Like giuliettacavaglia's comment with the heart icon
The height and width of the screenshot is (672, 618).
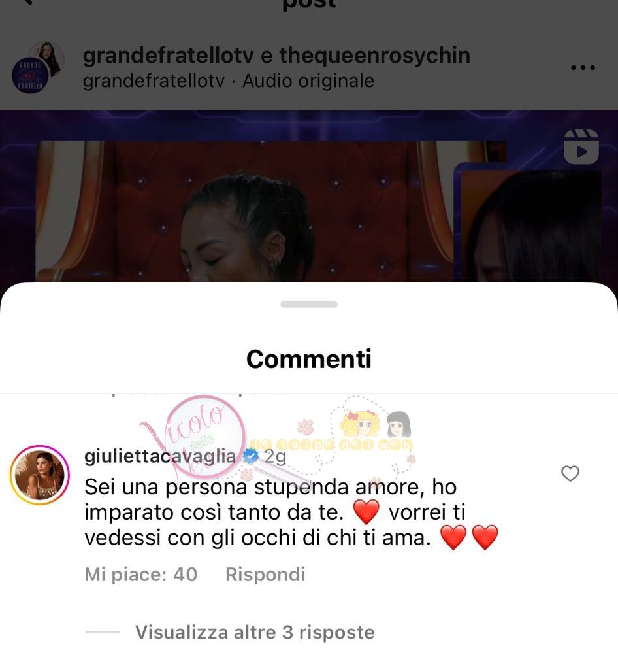click(570, 473)
